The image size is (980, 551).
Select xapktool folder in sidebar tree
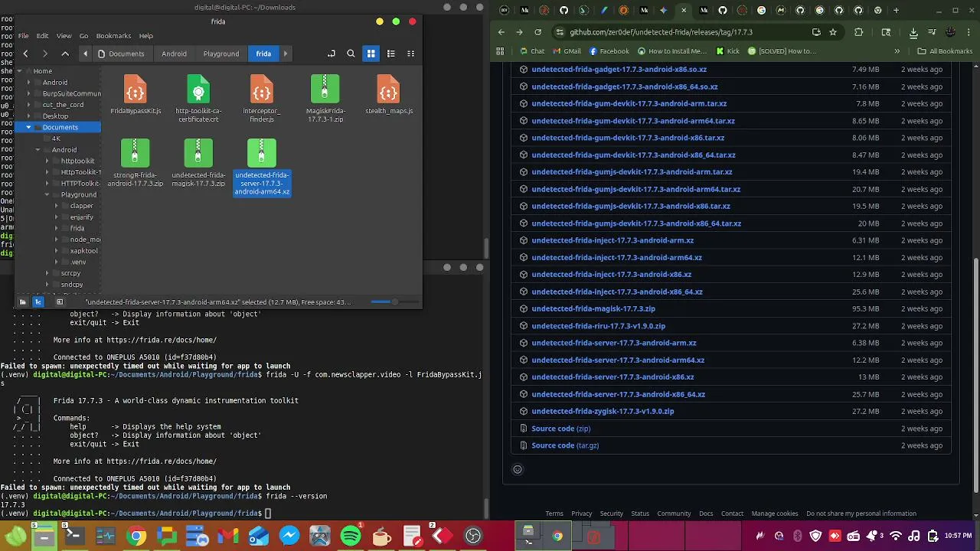pyautogui.click(x=83, y=251)
